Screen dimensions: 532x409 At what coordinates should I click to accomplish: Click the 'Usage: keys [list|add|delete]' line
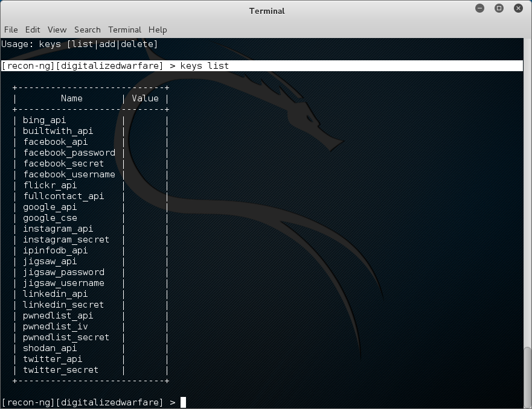[79, 44]
